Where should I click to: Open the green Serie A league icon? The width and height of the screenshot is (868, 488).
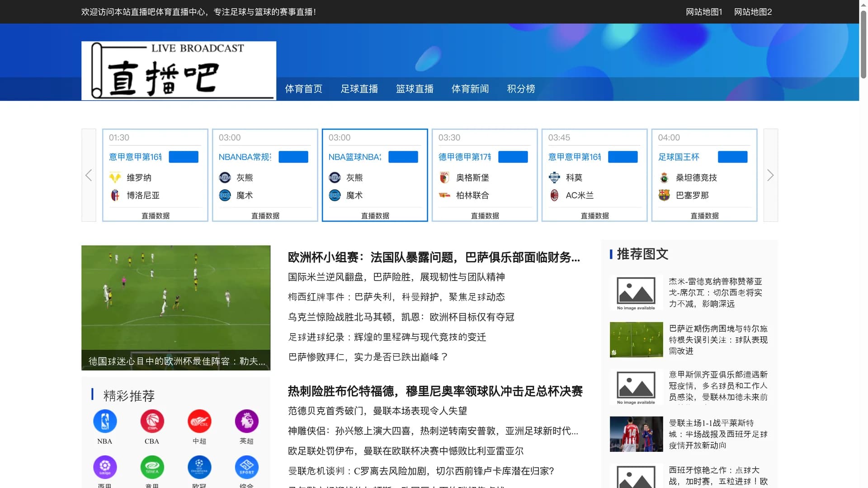pos(152,467)
